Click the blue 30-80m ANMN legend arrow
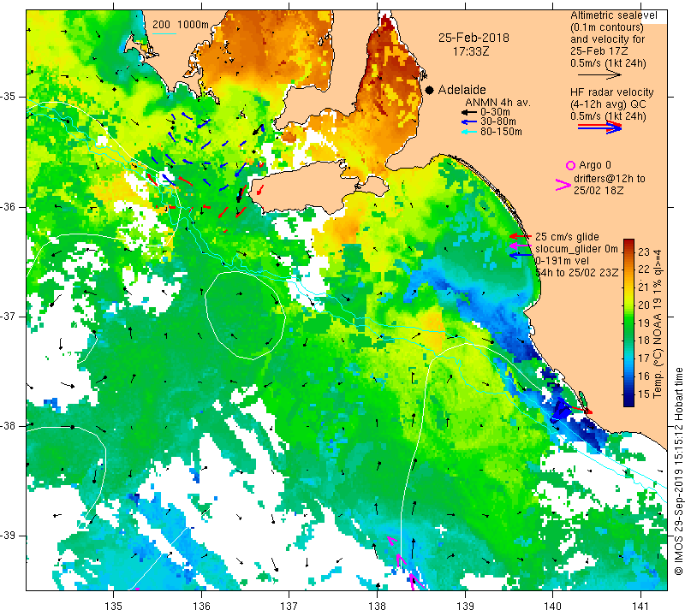The width and height of the screenshot is (685, 616). pos(469,121)
